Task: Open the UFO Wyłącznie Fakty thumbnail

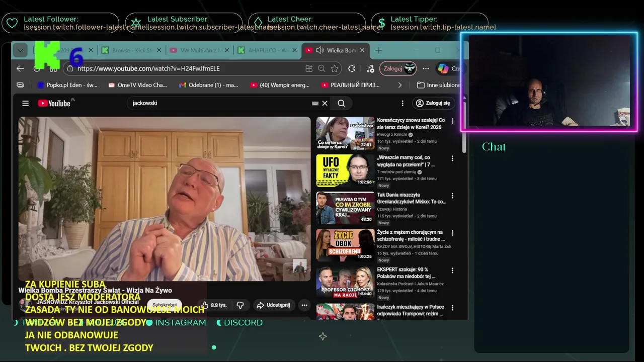Action: point(345,170)
